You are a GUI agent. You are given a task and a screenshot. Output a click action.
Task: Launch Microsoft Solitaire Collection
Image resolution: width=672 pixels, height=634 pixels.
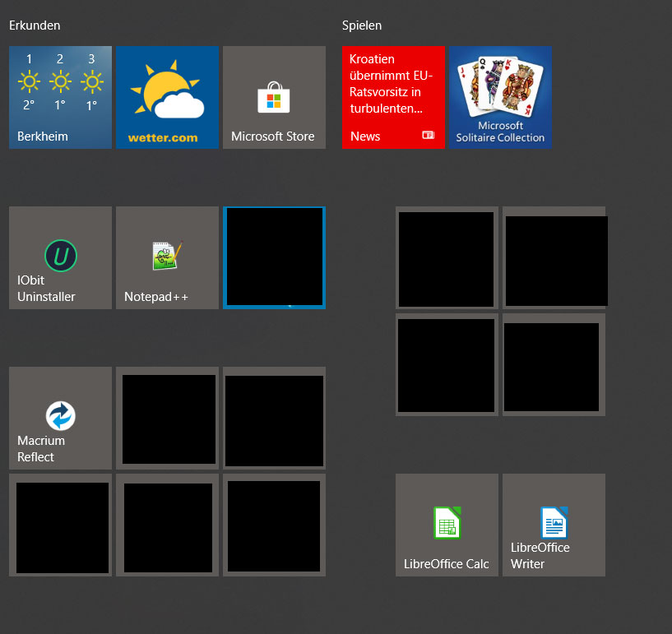tap(500, 97)
